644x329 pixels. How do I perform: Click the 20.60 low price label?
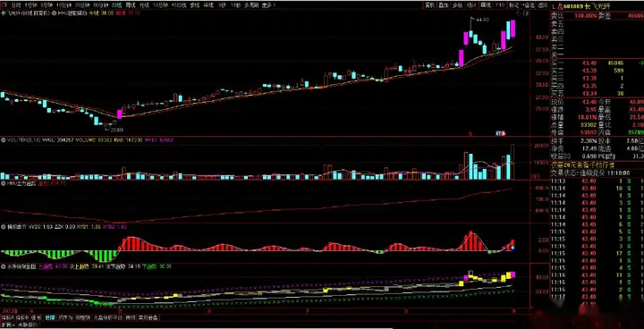(116, 130)
